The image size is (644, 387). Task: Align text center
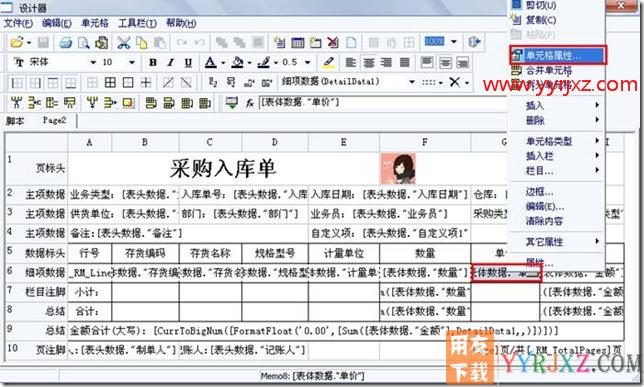click(368, 62)
